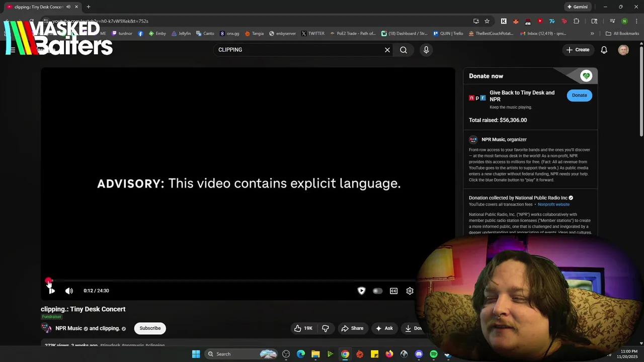The height and width of the screenshot is (362, 644).
Task: Open a new browser tab
Action: [89, 7]
